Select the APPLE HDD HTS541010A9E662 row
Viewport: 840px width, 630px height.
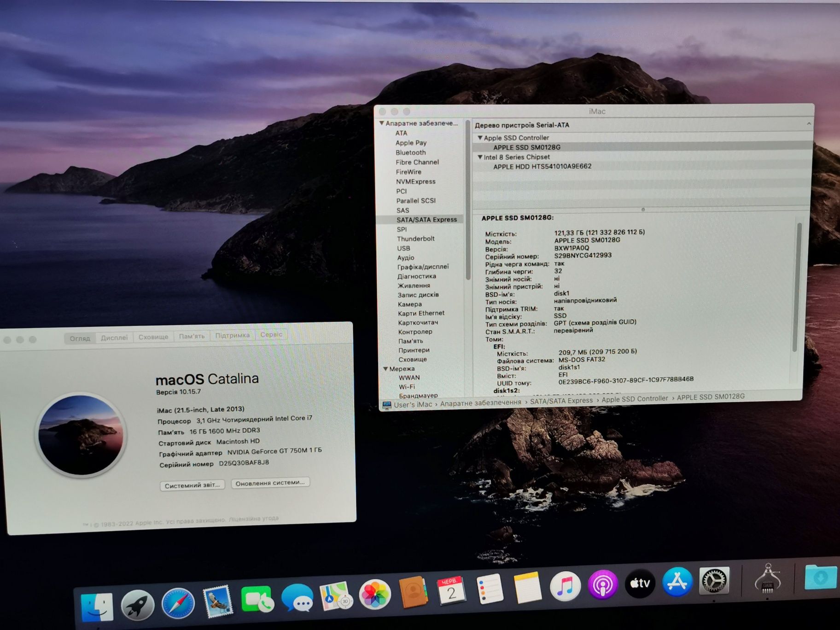coord(642,167)
